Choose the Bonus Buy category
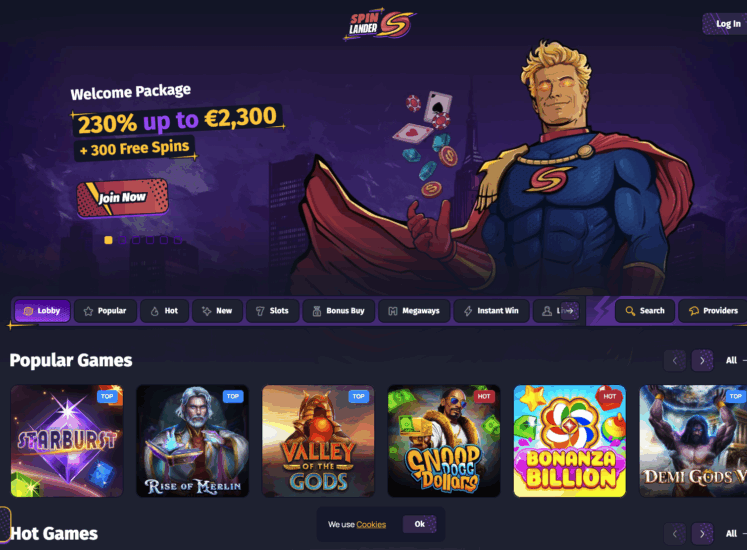Image resolution: width=747 pixels, height=550 pixels. coord(339,311)
